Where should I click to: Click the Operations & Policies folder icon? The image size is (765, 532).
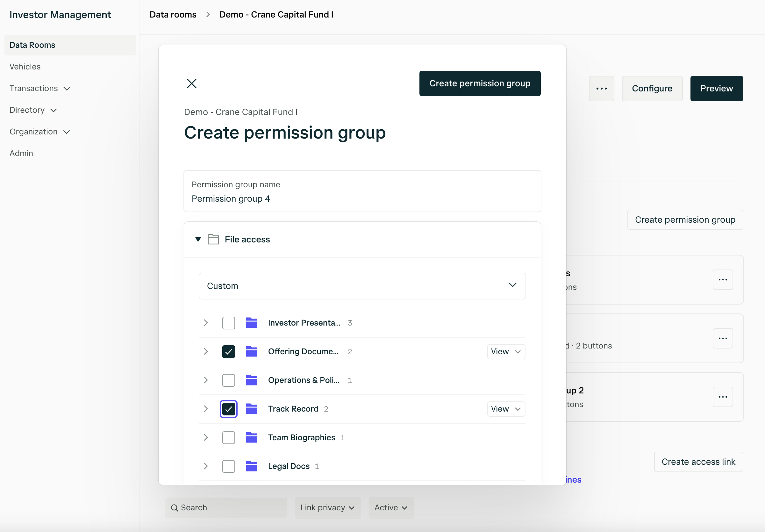(x=252, y=380)
